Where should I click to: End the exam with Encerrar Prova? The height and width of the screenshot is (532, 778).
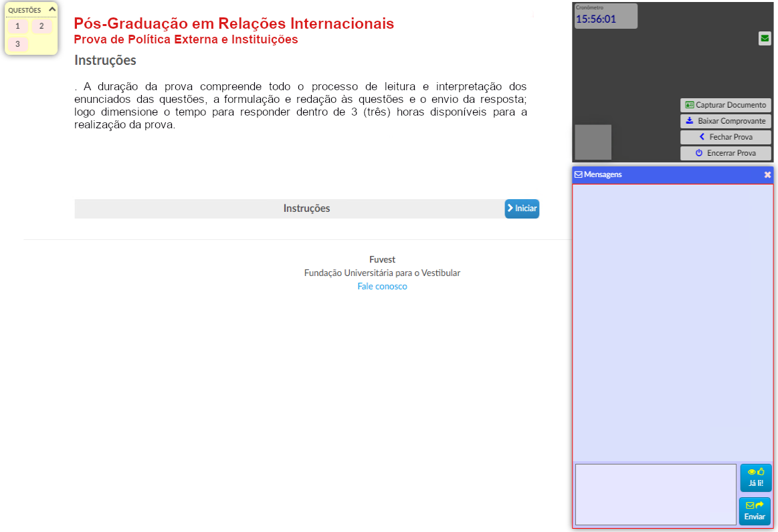point(725,153)
